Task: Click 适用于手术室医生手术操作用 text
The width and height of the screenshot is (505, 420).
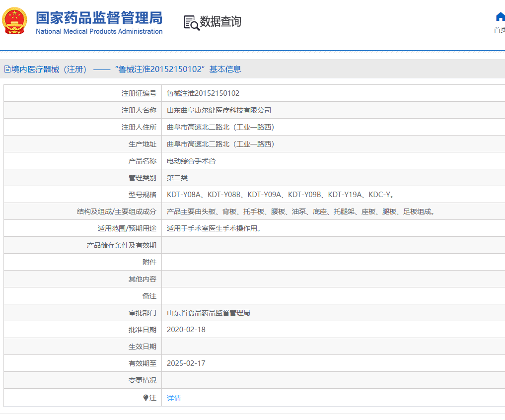Action: (x=214, y=228)
